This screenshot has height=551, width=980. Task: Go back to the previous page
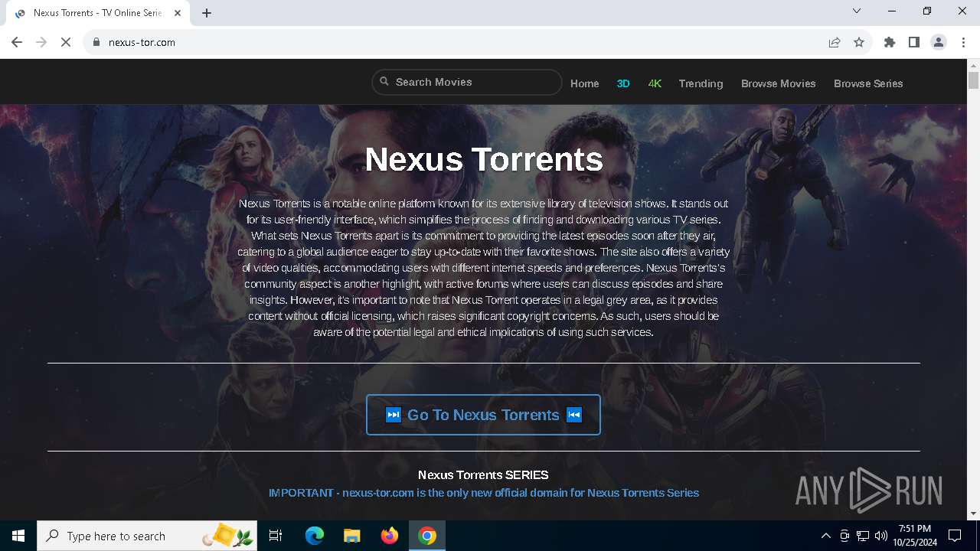point(17,42)
